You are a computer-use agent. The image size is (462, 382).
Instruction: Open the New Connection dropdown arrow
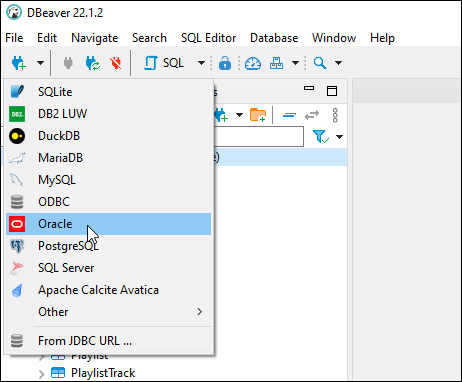coord(40,63)
